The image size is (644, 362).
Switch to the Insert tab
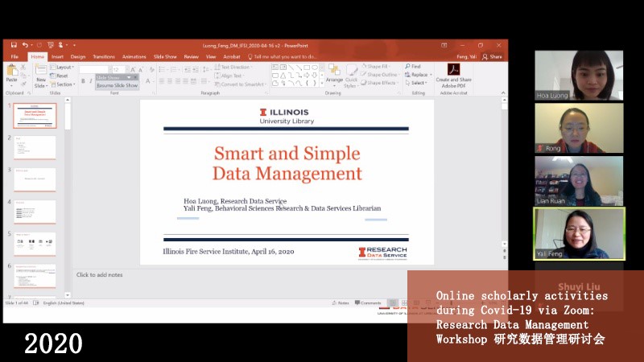point(57,56)
